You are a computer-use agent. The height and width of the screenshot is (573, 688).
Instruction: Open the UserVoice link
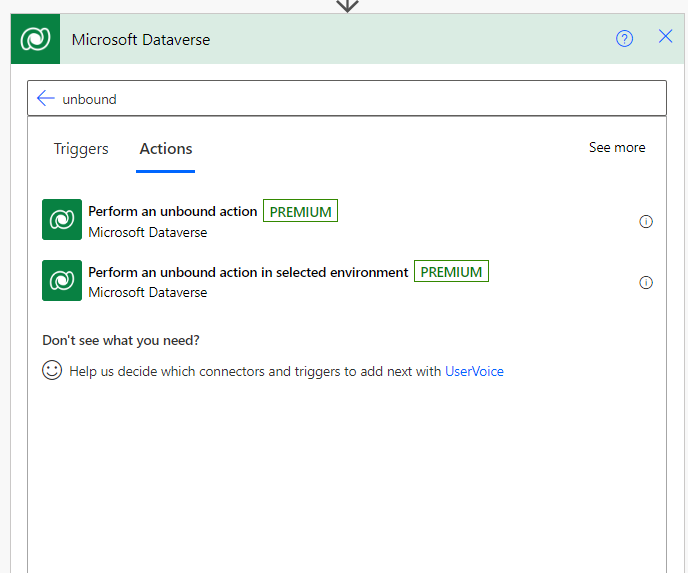coord(474,371)
